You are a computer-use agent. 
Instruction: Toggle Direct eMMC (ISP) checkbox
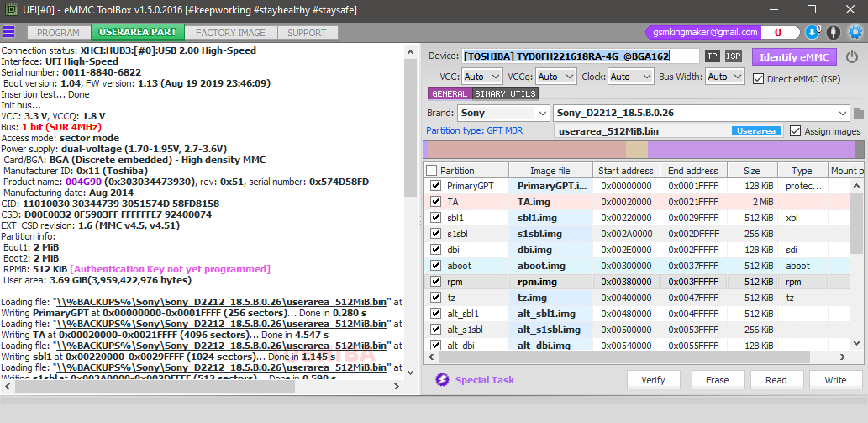click(759, 78)
